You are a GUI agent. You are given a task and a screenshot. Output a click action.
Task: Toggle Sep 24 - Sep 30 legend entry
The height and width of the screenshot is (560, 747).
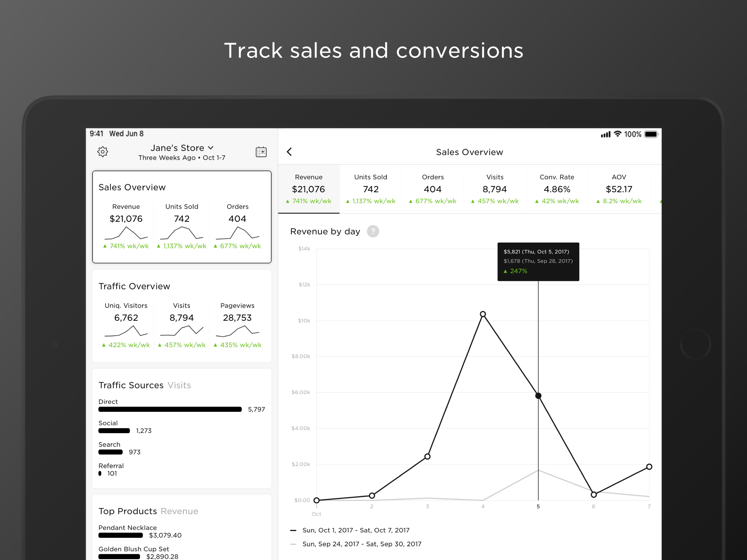361,544
